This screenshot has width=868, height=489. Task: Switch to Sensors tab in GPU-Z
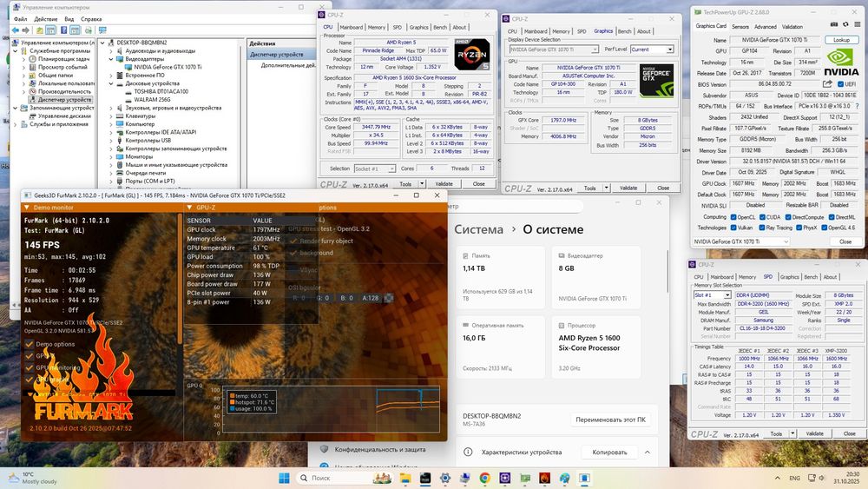coord(740,27)
